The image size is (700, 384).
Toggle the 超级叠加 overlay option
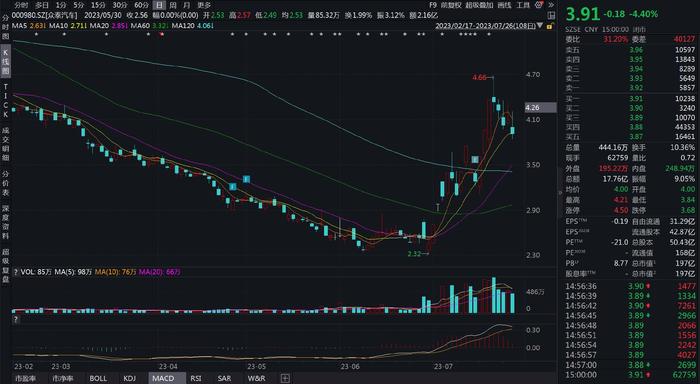(x=479, y=5)
